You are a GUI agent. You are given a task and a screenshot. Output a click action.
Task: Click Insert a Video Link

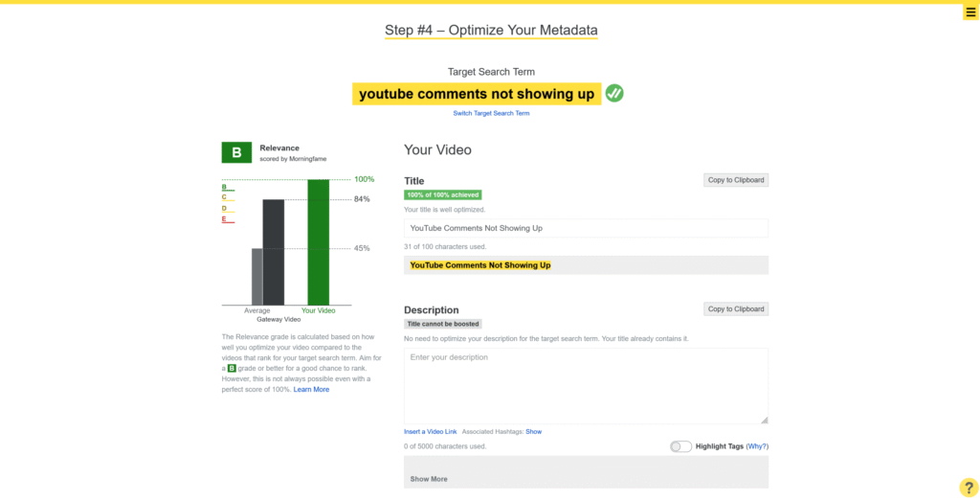point(430,432)
